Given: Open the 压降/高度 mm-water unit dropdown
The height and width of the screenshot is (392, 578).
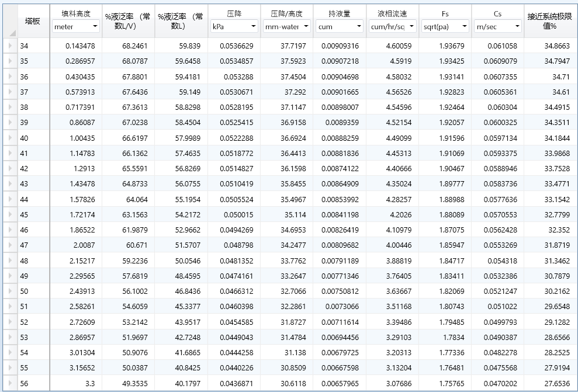Looking at the screenshot, I should click(x=287, y=26).
